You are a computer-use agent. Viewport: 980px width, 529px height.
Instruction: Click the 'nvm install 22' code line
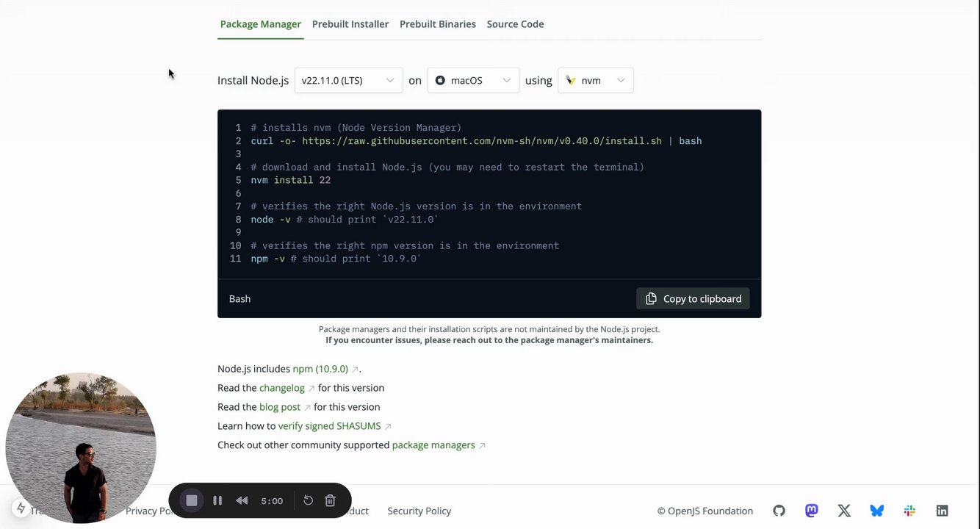291,180
